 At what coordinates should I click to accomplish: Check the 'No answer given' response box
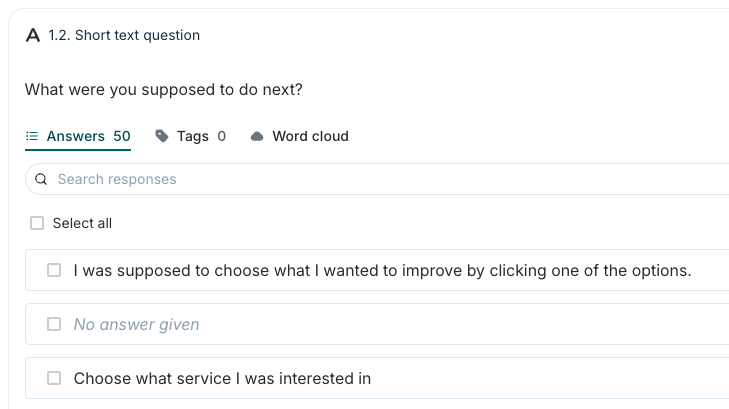click(x=54, y=324)
